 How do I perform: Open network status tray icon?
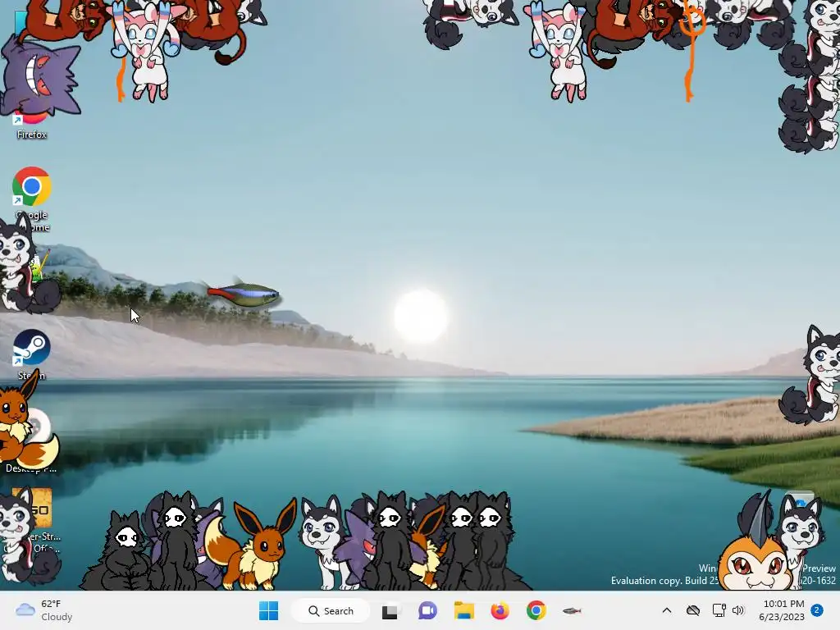[x=719, y=610]
